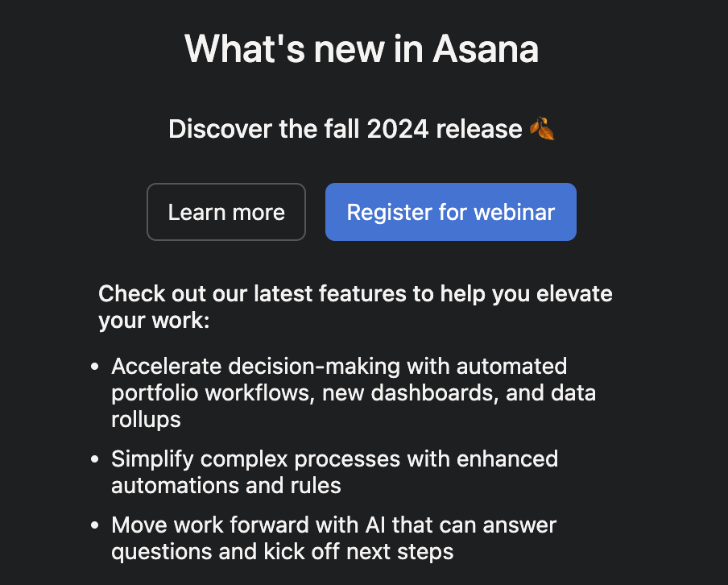Click the third bullet point marker
Image resolution: width=728 pixels, height=585 pixels.
[x=96, y=525]
